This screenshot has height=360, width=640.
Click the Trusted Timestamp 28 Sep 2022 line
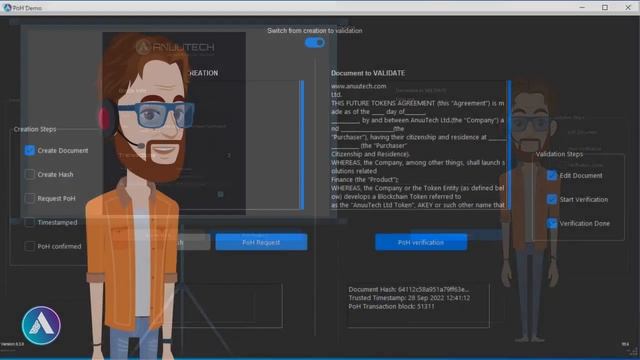coord(409,298)
